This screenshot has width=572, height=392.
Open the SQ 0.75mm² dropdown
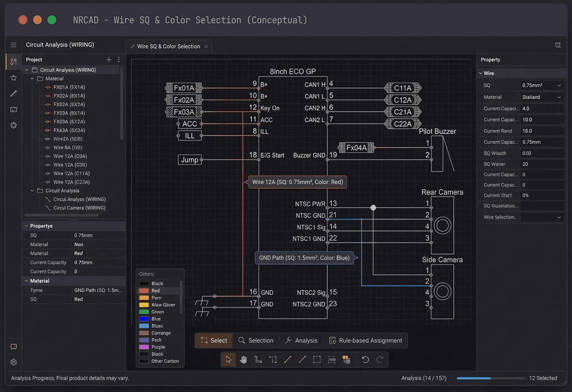[x=541, y=85]
